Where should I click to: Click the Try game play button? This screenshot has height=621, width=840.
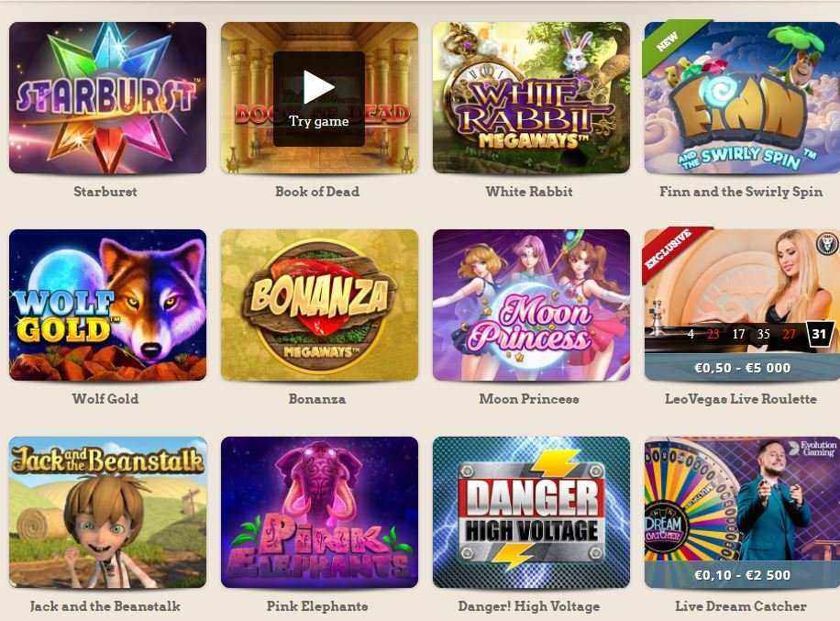point(319,98)
